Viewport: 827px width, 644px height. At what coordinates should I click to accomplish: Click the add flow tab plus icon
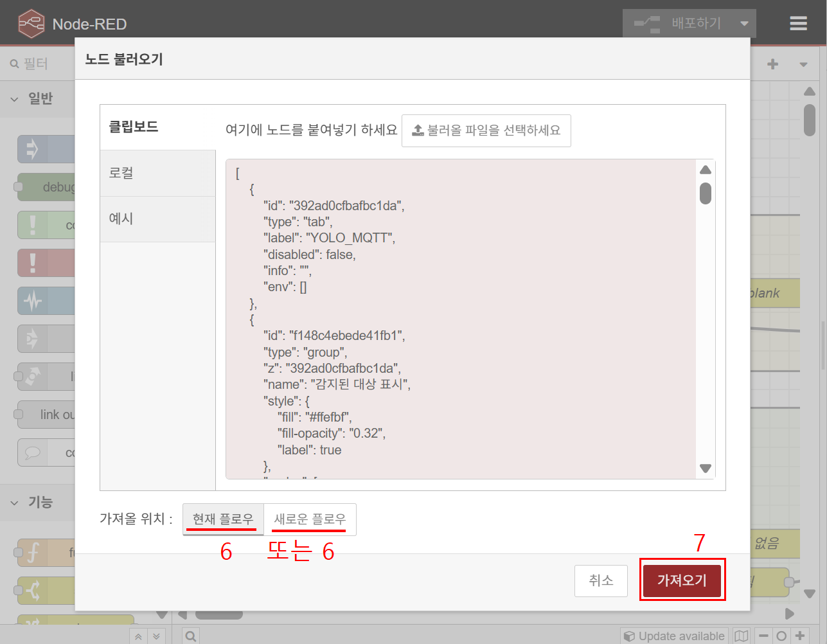[773, 64]
